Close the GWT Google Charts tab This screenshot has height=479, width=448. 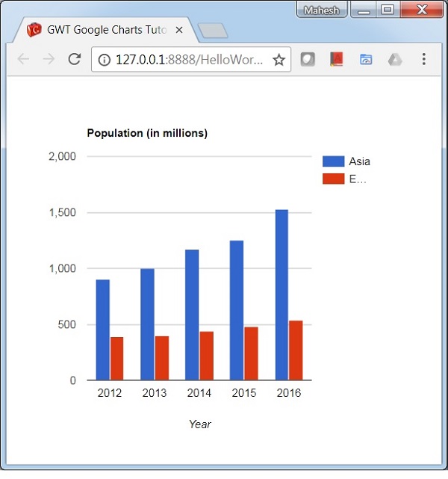(x=179, y=30)
